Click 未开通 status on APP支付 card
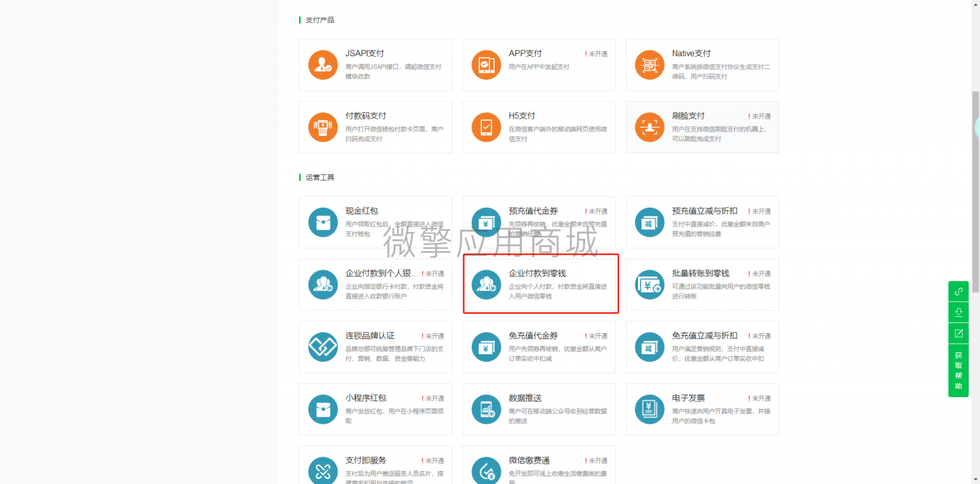Image resolution: width=980 pixels, height=484 pixels. pyautogui.click(x=596, y=54)
